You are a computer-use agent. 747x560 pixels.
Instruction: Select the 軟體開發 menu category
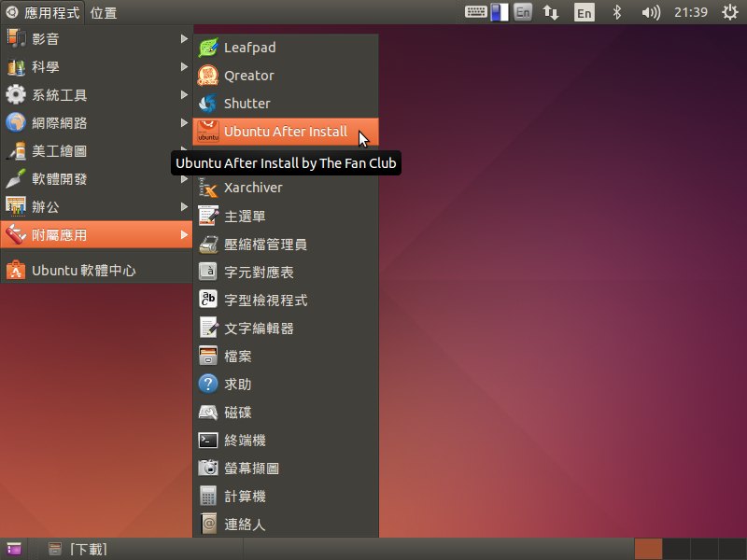(x=97, y=179)
